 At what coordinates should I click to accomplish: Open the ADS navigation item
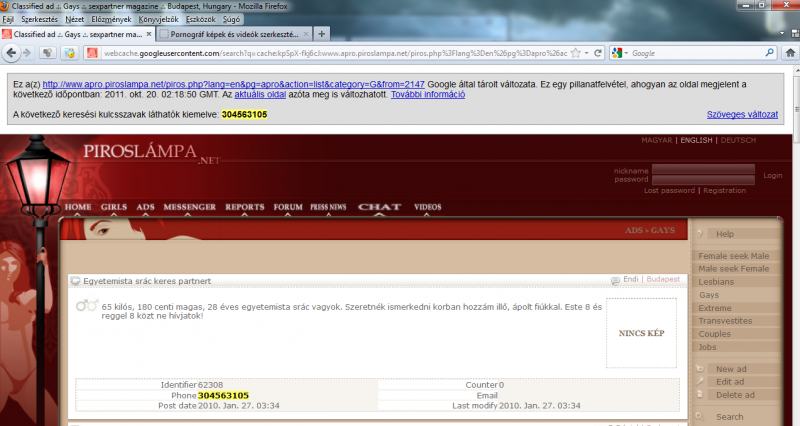click(145, 207)
